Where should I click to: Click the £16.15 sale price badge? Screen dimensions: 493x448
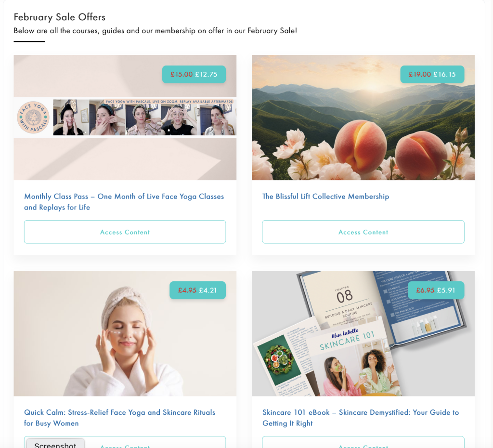tap(432, 74)
